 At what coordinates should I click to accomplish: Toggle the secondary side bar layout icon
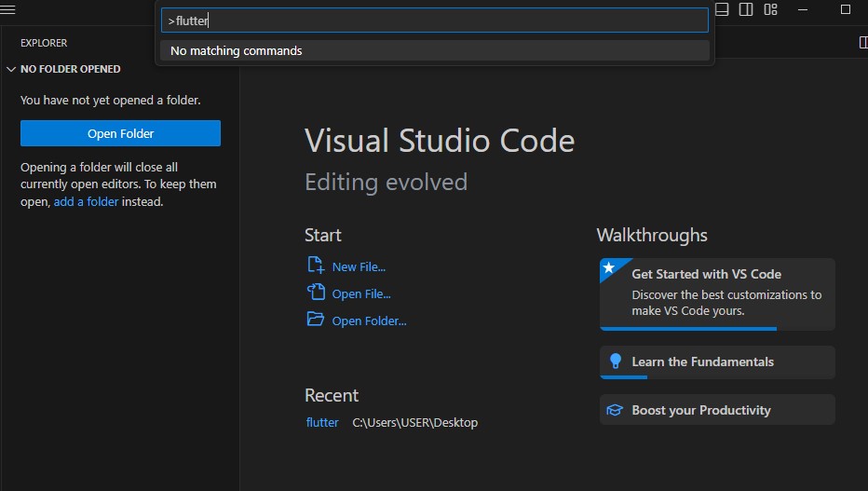pyautogui.click(x=746, y=9)
